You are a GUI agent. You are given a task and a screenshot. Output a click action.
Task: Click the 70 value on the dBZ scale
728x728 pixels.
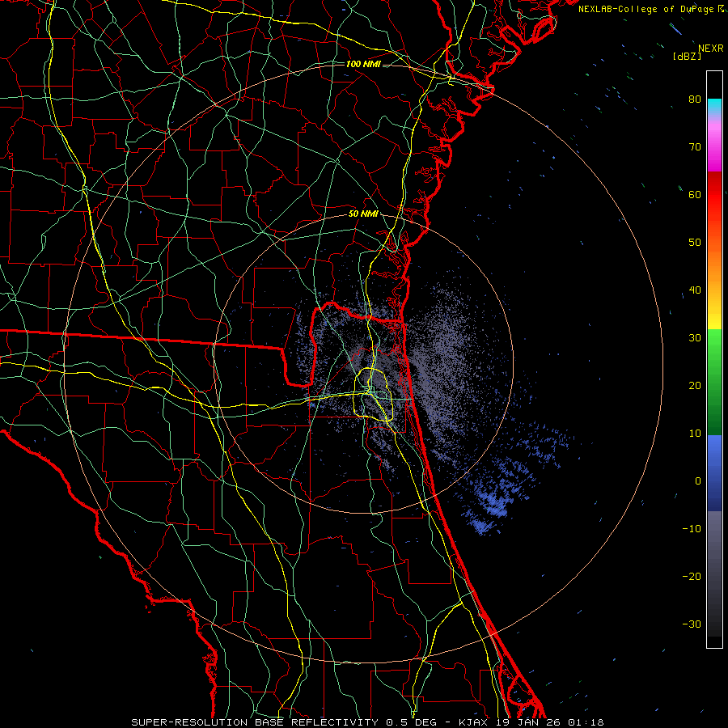[695, 146]
